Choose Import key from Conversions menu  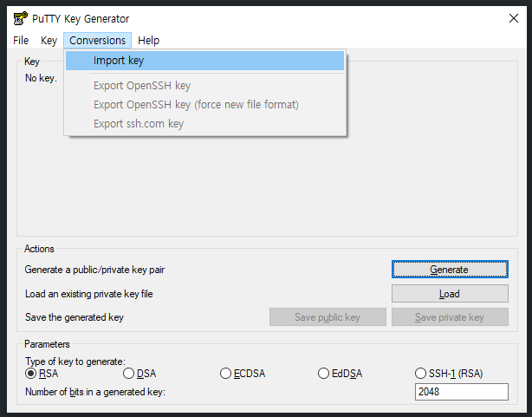pyautogui.click(x=119, y=61)
